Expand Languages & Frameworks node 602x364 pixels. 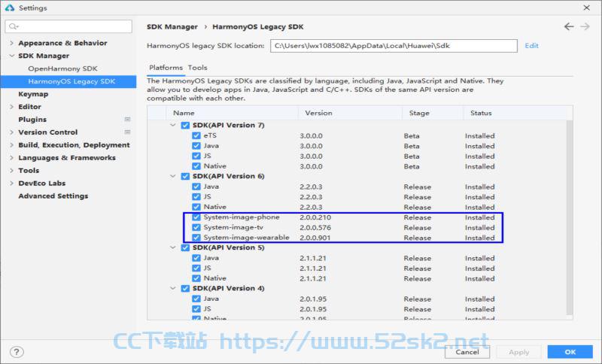click(x=11, y=158)
